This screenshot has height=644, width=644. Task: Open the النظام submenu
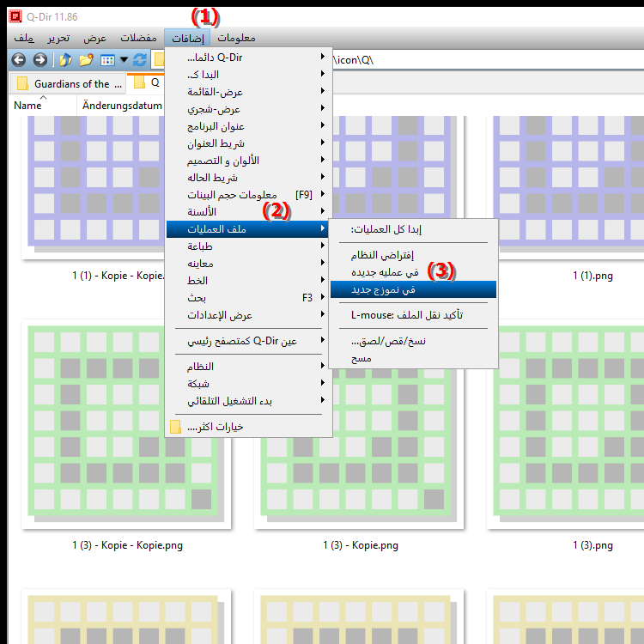point(248,367)
